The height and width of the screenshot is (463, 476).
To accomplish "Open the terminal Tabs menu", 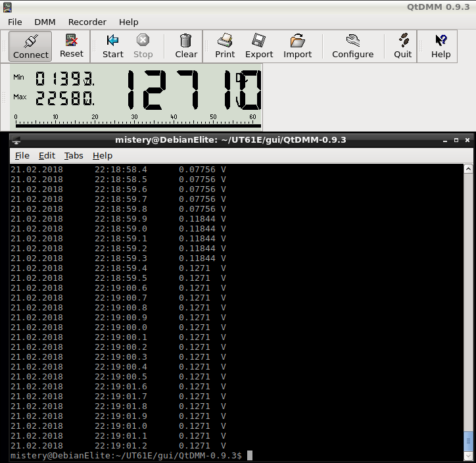I will coord(74,155).
